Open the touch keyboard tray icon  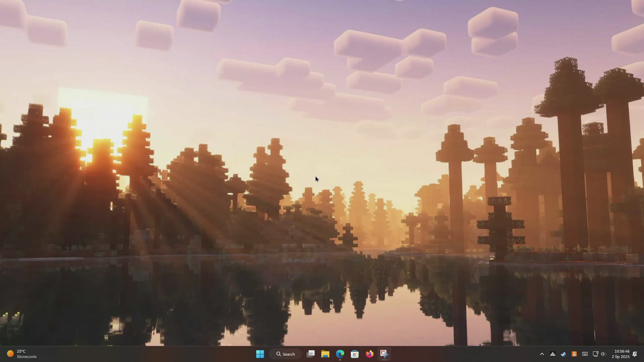tap(585, 354)
